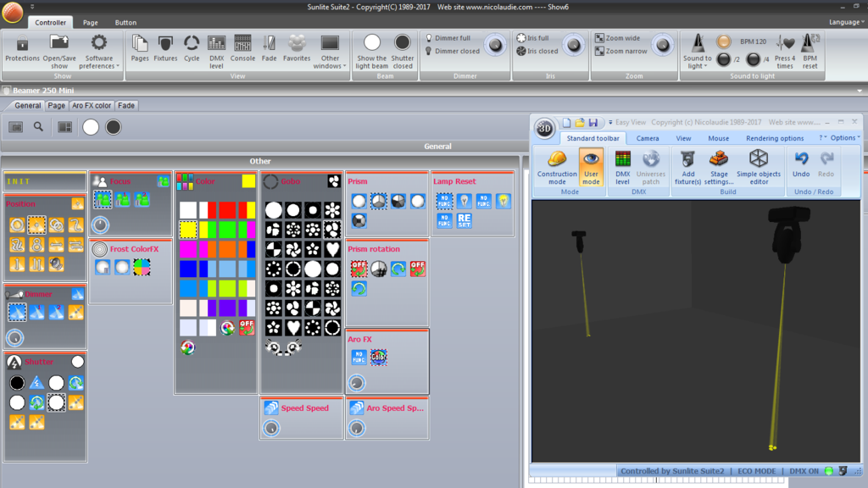The height and width of the screenshot is (488, 868).
Task: Click the 3D sphere logo in Easy View
Action: pos(545,129)
